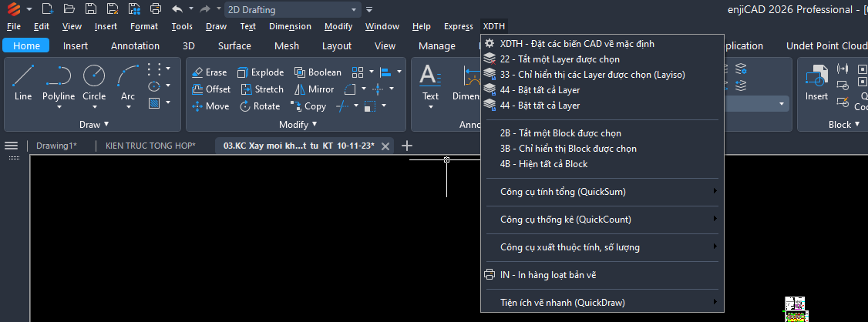Click the Print icon in quick access toolbar
This screenshot has height=322, width=868.
click(155, 9)
